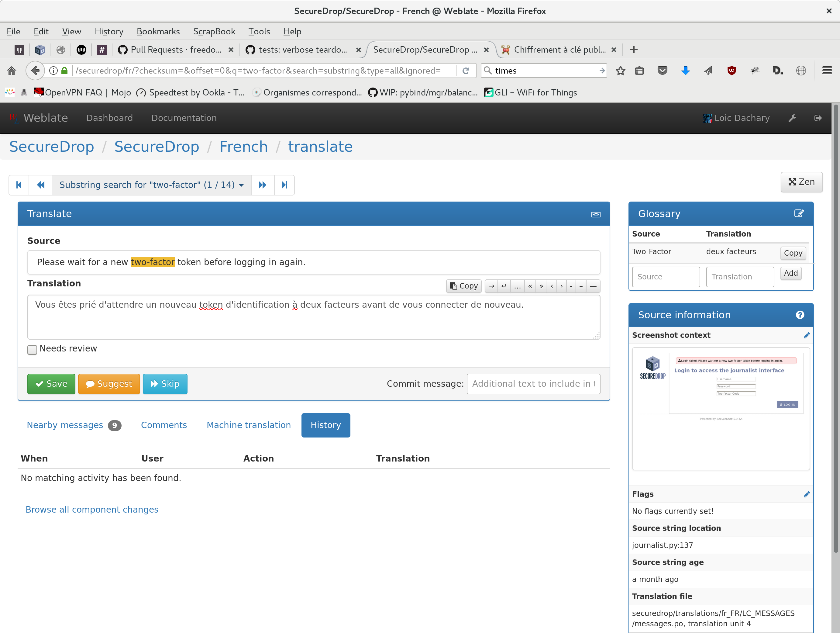Close the tests: verbose teardo... tab

(x=359, y=50)
